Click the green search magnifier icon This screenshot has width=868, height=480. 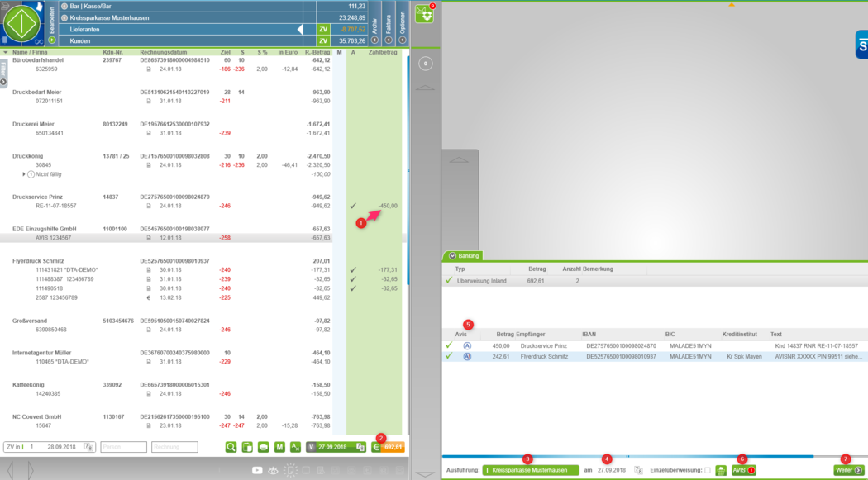point(231,447)
